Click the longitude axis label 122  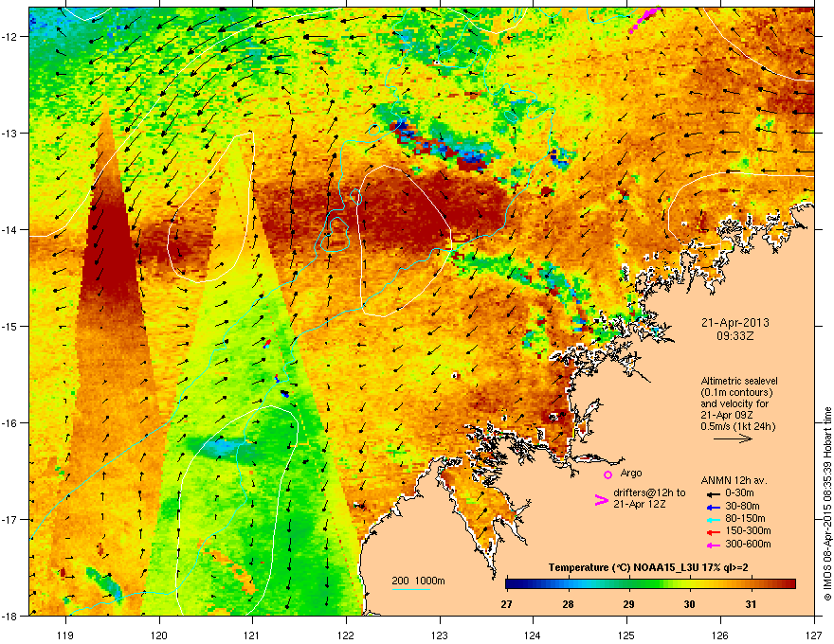(346, 635)
